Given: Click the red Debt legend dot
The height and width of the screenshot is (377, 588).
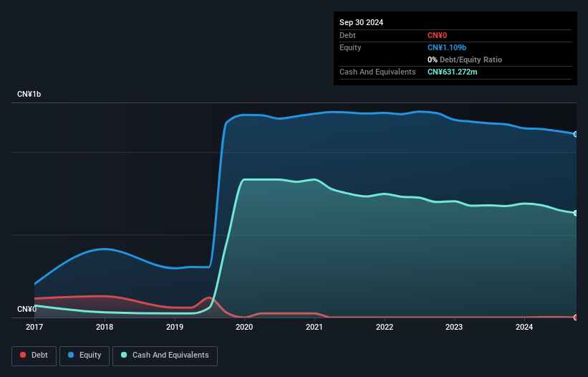Looking at the screenshot, I should click(23, 355).
